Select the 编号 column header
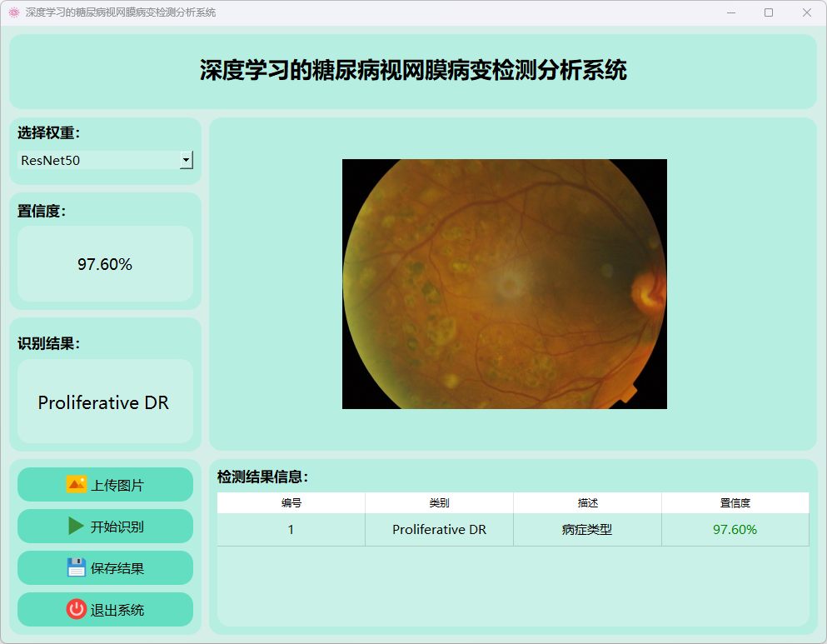This screenshot has height=644, width=827. 291,502
